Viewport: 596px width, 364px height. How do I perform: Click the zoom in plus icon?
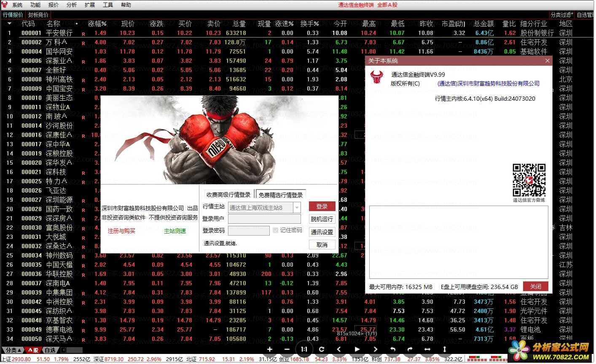pyautogui.click(x=270, y=349)
